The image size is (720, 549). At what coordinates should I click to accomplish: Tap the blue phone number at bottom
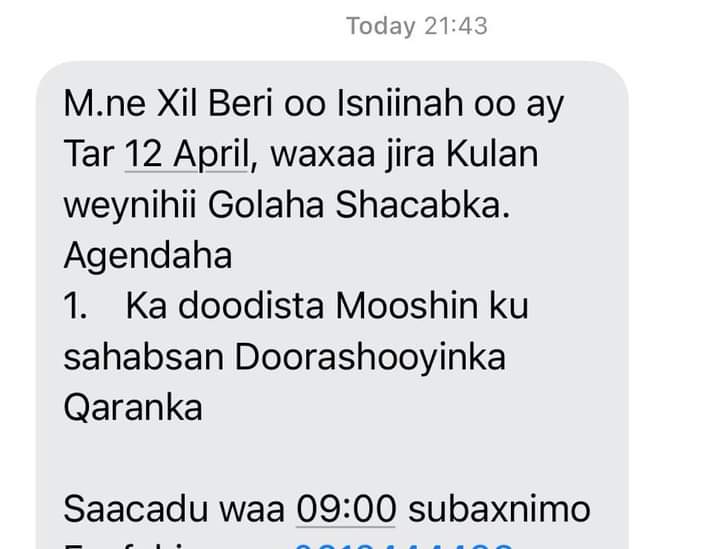403,546
